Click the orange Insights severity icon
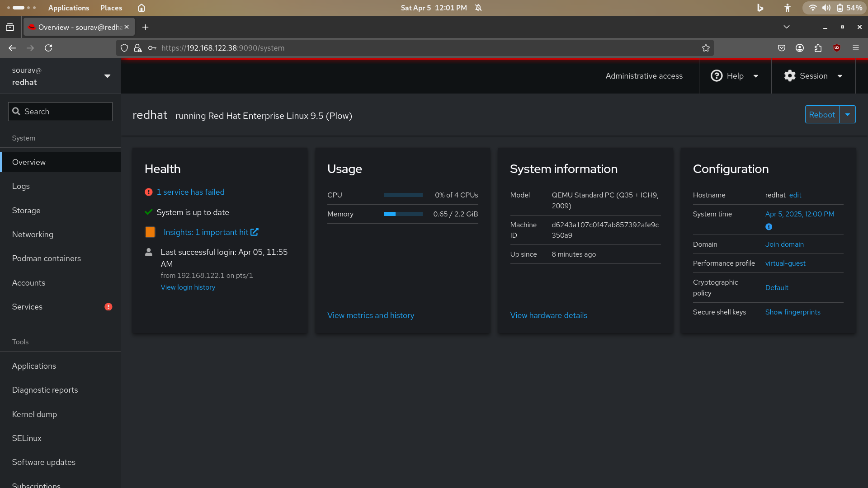Screen dimensions: 868x488 pos(150,232)
